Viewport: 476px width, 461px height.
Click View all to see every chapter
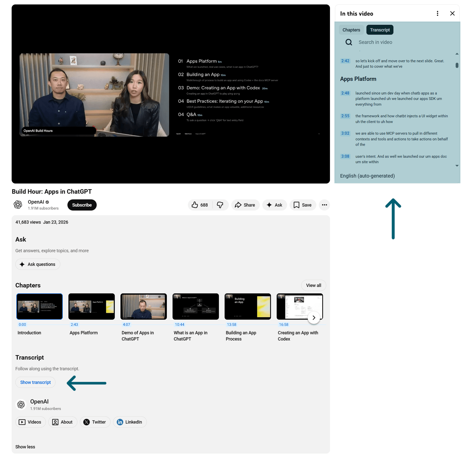coord(313,285)
